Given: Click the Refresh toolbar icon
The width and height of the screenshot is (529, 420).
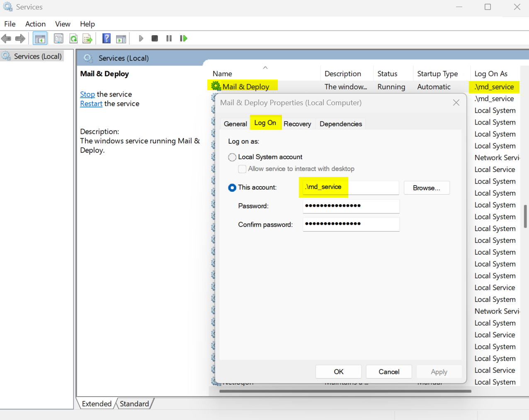Looking at the screenshot, I should click(73, 39).
